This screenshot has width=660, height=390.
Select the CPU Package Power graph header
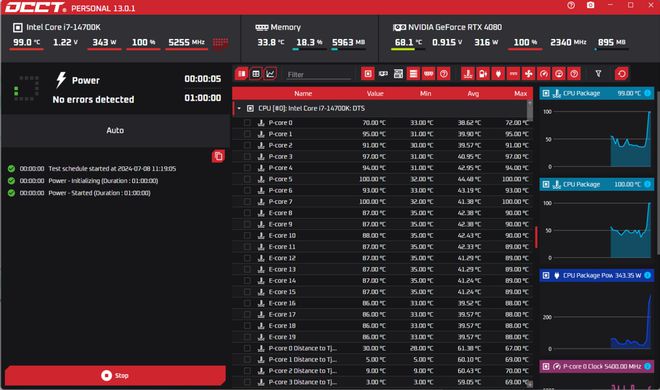pos(596,276)
